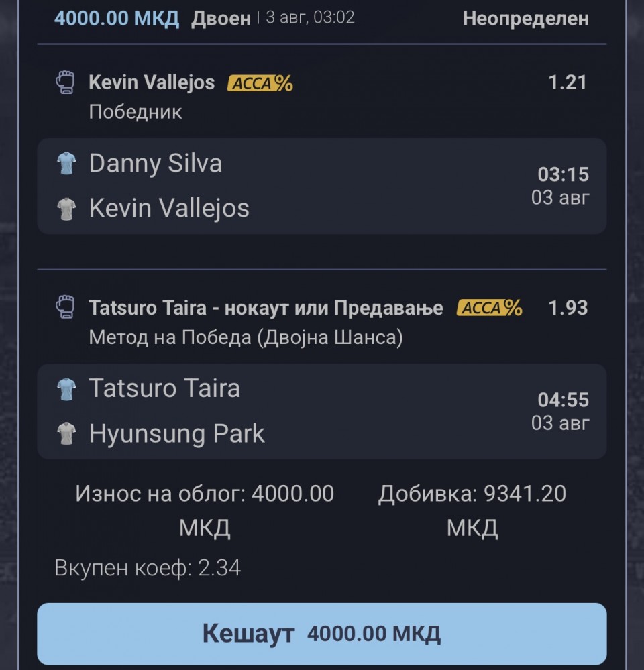Tap the 4000.00 МКД stake header
This screenshot has width=644, height=670.
click(x=117, y=18)
